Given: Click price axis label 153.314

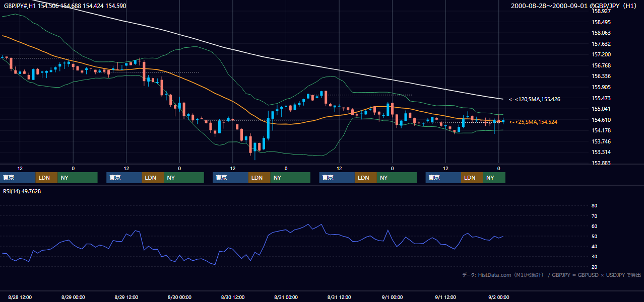Looking at the screenshot, I should pyautogui.click(x=601, y=152).
